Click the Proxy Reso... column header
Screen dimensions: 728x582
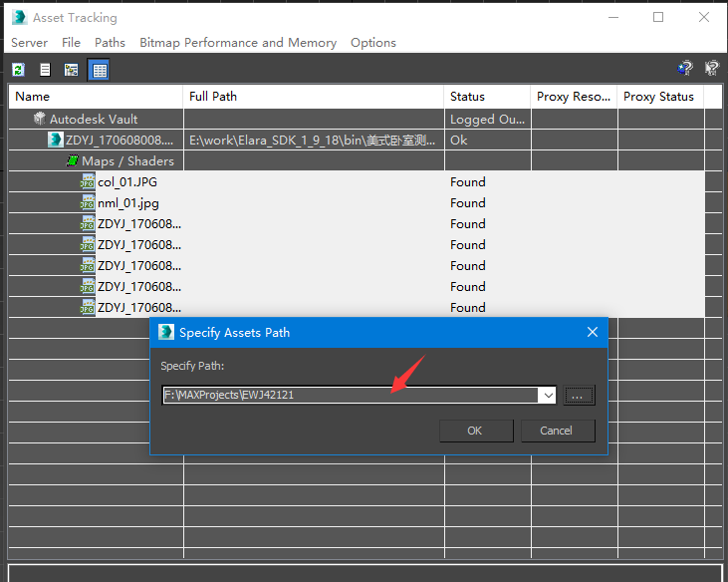click(574, 96)
